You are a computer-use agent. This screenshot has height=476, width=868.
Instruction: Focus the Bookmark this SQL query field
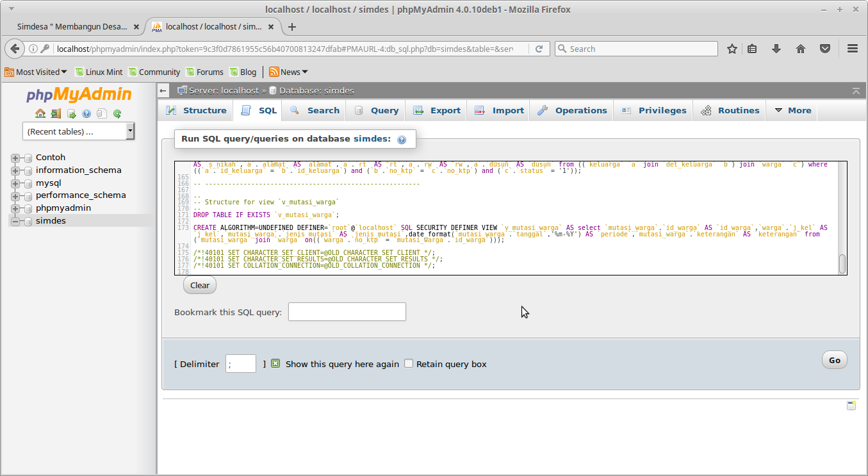(347, 312)
